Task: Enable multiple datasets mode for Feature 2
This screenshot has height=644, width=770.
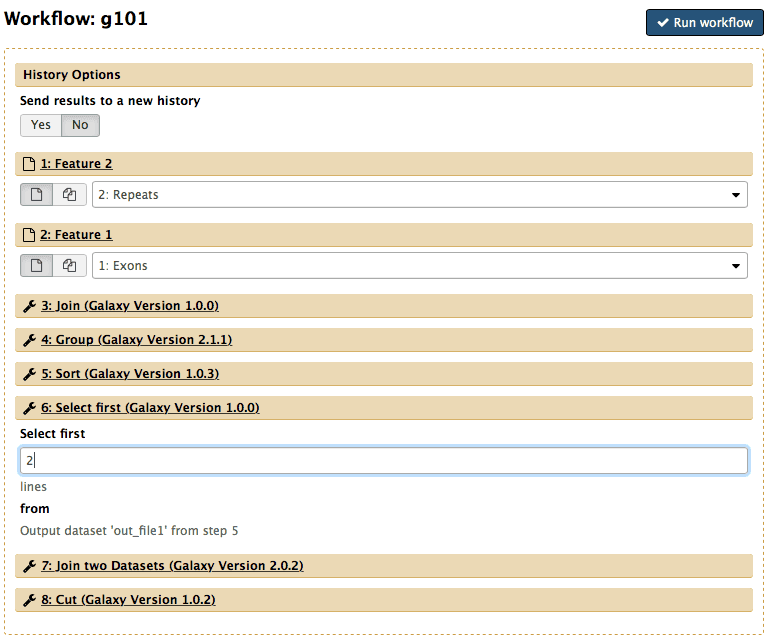Action: tap(69, 195)
